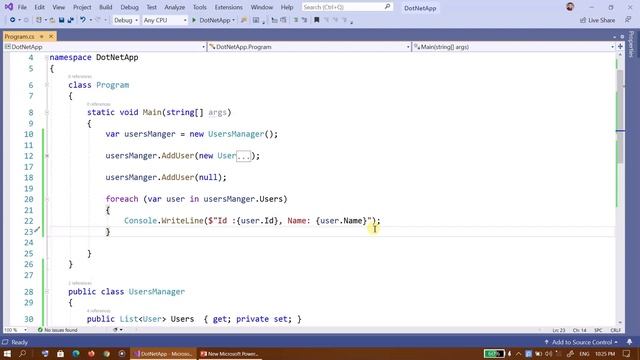Click the No issues found check icon
Viewport: 640px width, 360px height.
[x=40, y=330]
